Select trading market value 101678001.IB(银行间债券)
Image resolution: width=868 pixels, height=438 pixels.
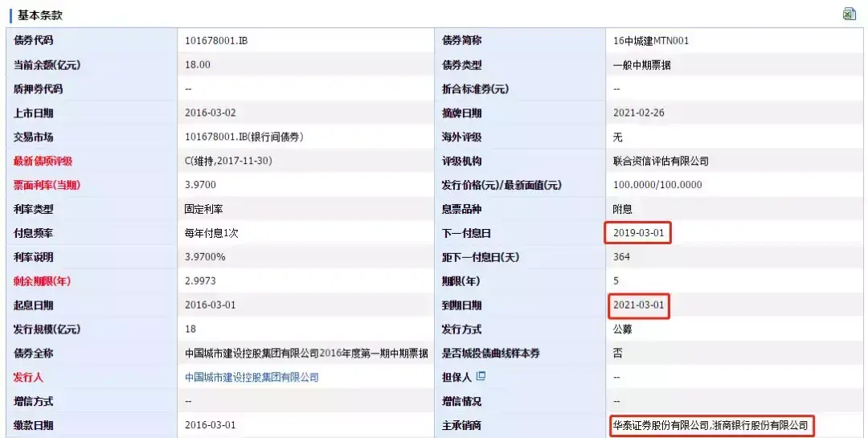tap(244, 137)
